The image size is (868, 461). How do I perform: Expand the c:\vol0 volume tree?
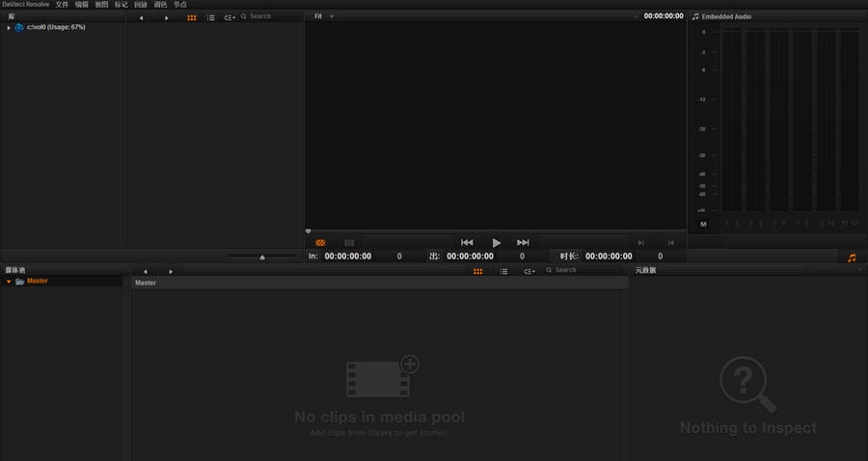click(9, 28)
